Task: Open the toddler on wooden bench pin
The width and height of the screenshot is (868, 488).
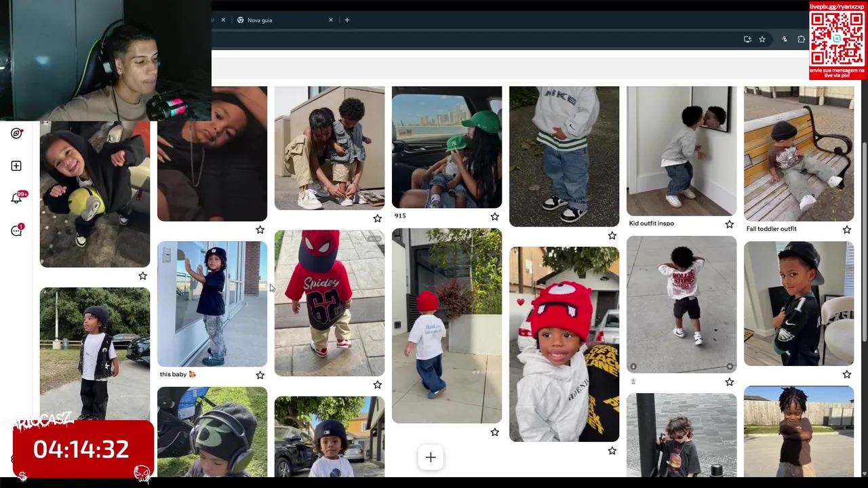Action: pos(799,154)
